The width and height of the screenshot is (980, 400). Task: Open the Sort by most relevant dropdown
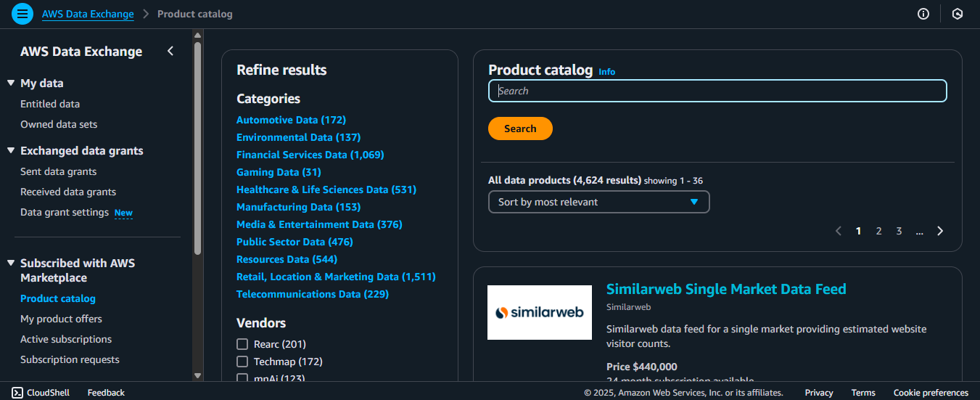pyautogui.click(x=598, y=202)
